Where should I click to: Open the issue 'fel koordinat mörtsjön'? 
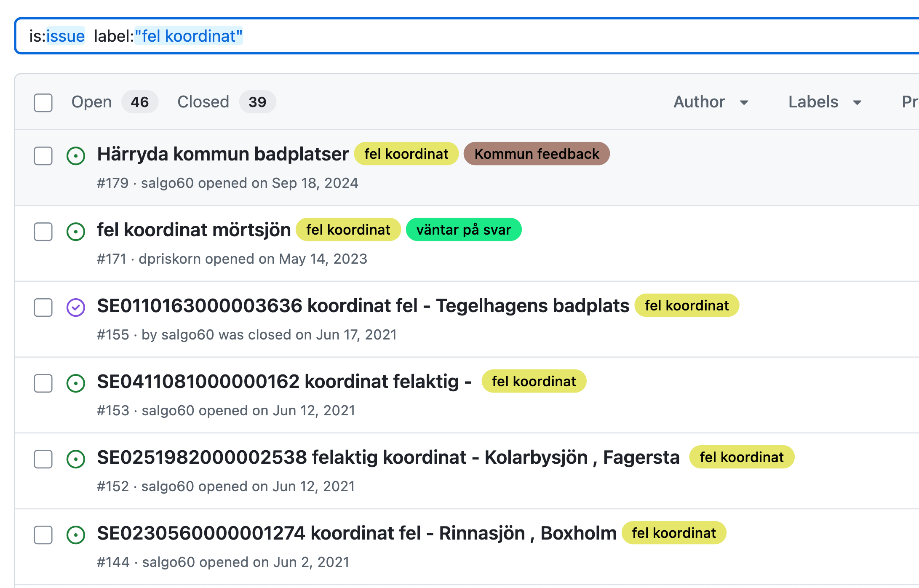(194, 230)
